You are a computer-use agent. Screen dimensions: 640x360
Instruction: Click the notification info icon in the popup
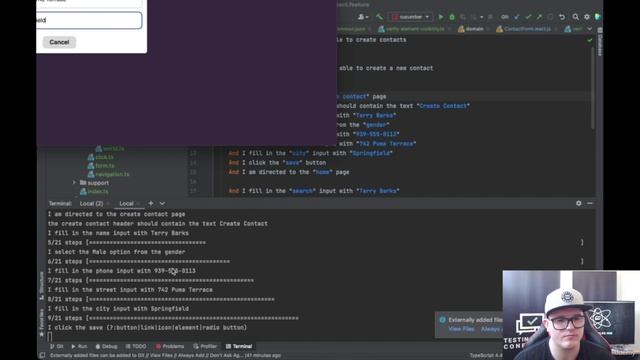tap(442, 320)
